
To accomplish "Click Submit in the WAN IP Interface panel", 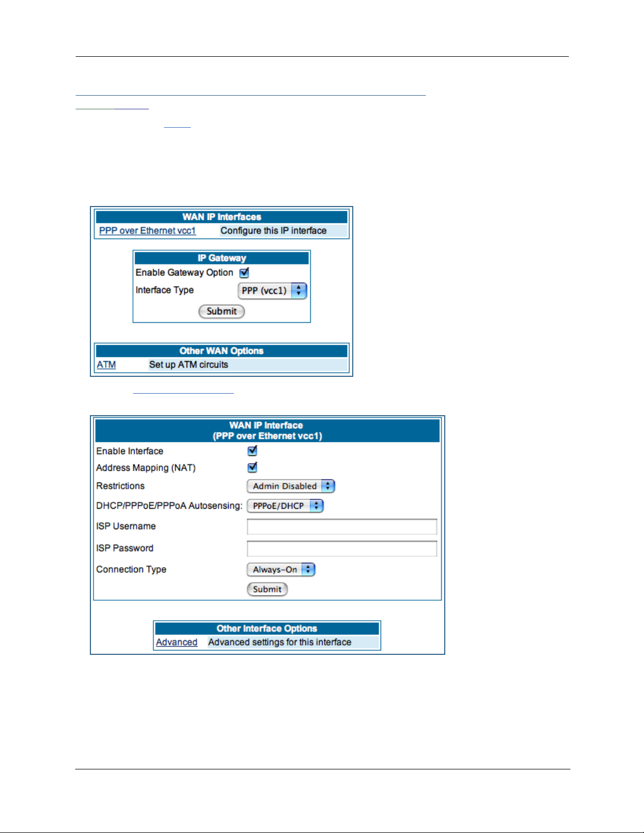I will point(267,589).
